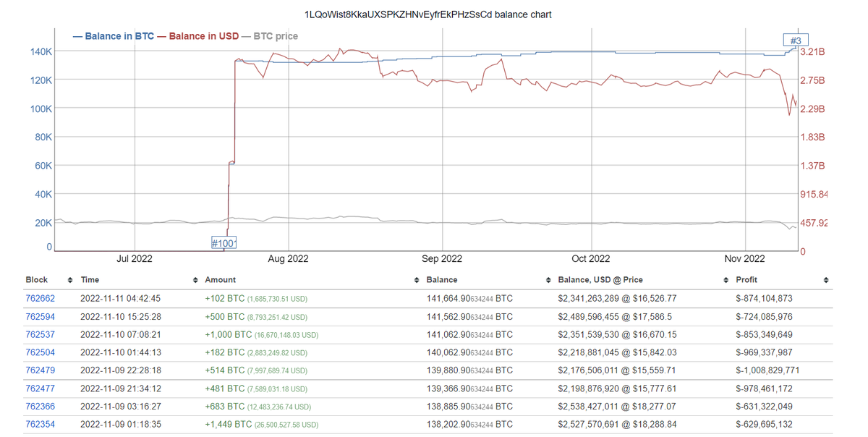Select the +514 BTC amount cell
868x437 pixels.
point(256,370)
